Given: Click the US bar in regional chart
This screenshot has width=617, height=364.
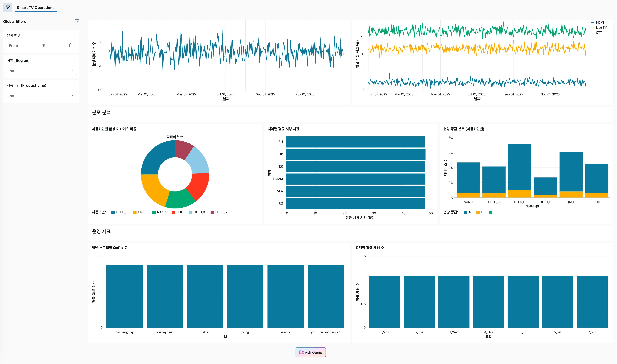Looking at the screenshot, I should click(356, 204).
